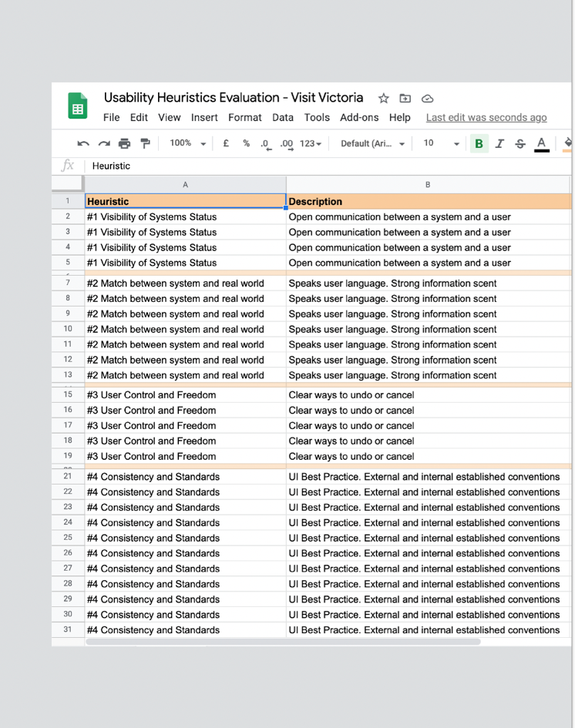Select row 9 header
This screenshot has height=728, width=575.
point(68,314)
